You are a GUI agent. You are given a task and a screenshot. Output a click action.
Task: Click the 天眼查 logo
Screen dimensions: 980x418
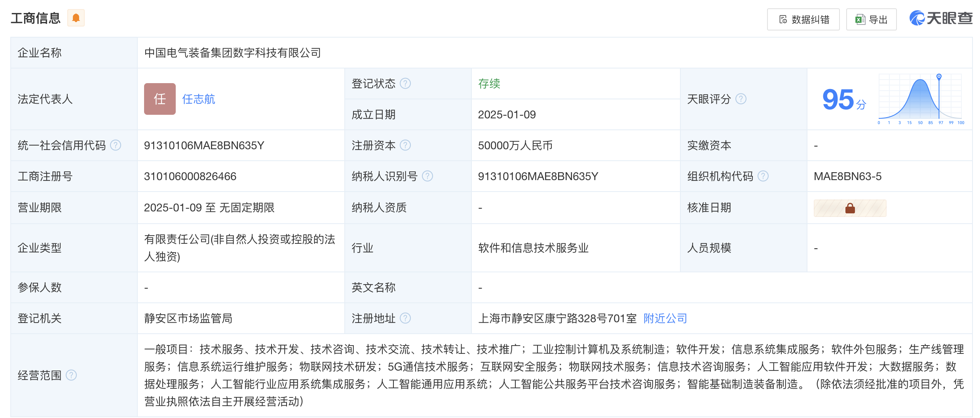click(941, 19)
